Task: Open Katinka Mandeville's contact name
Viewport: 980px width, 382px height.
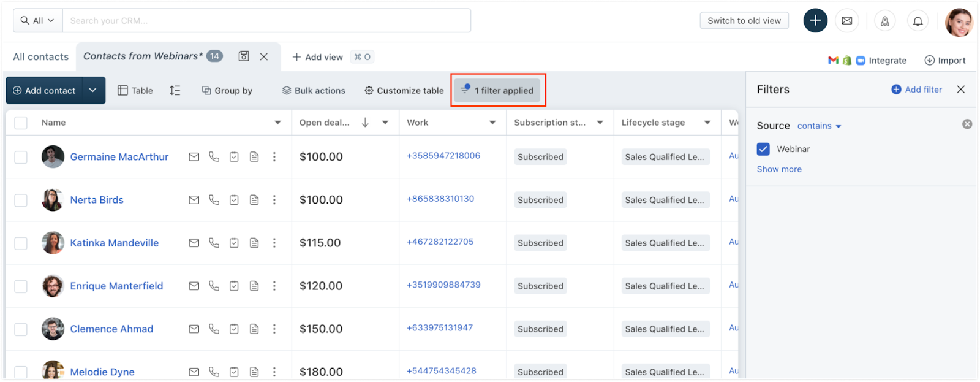Action: click(115, 243)
